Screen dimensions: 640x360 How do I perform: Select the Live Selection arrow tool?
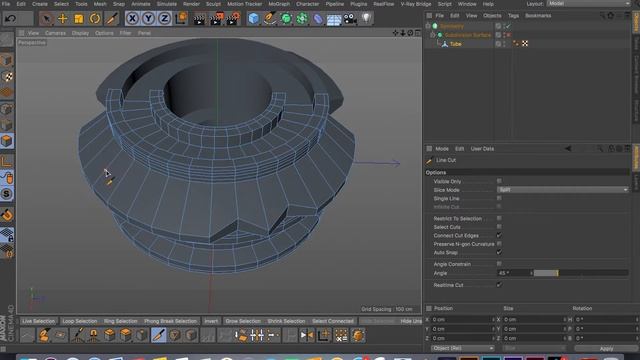[x=47, y=18]
